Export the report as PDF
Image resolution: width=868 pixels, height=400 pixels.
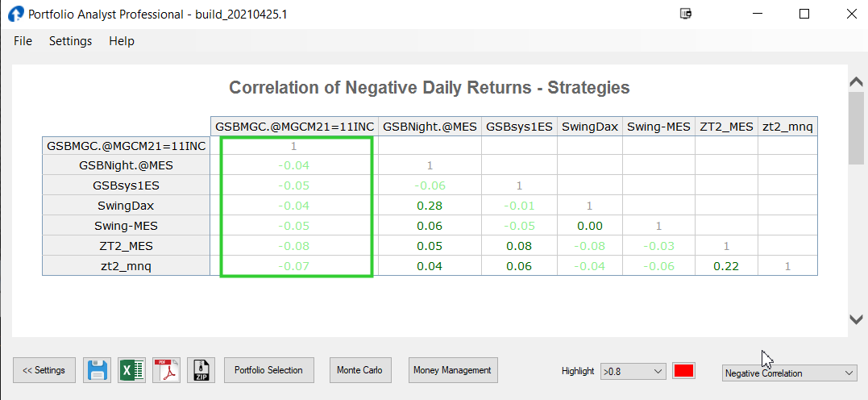tap(166, 370)
